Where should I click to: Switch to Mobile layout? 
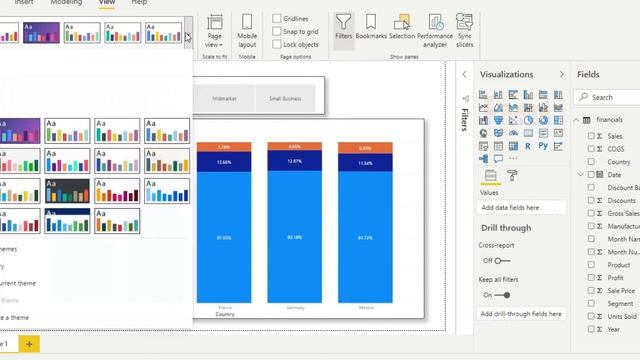(x=247, y=32)
